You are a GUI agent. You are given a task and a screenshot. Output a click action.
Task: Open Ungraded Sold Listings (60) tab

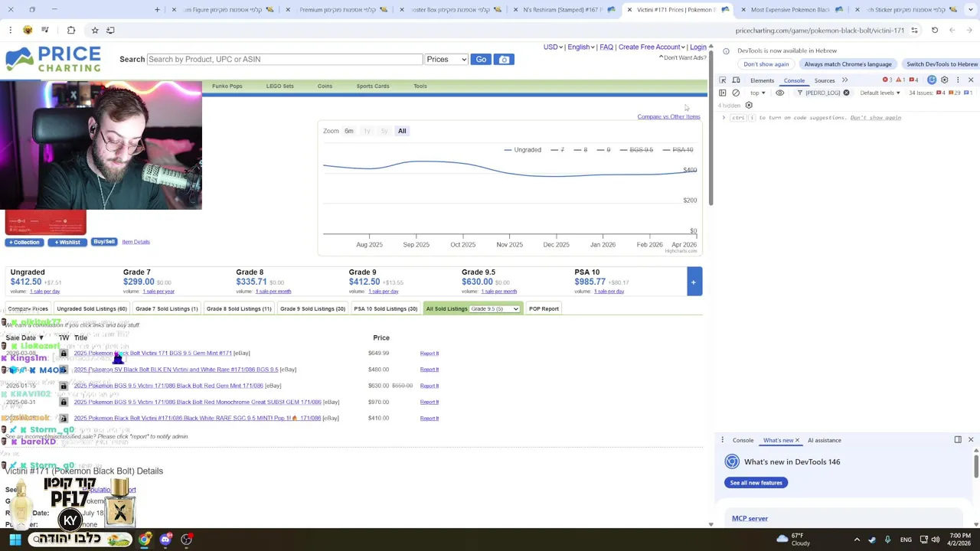pos(92,308)
